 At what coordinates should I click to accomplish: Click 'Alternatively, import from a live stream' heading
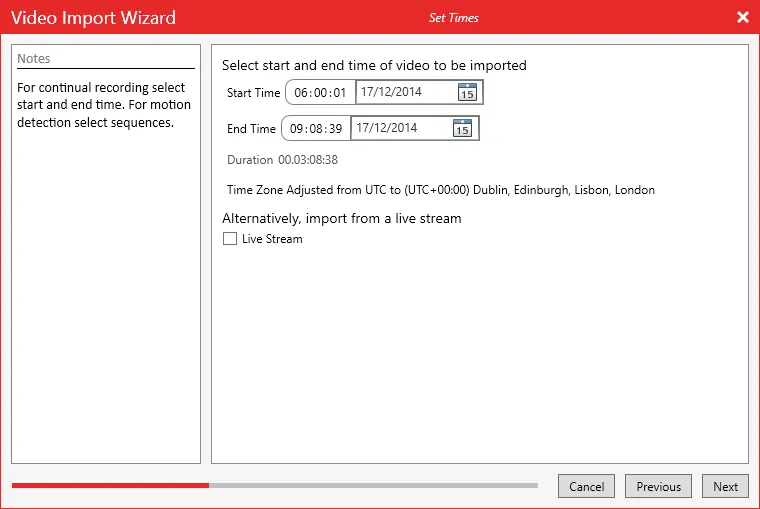[x=342, y=219]
